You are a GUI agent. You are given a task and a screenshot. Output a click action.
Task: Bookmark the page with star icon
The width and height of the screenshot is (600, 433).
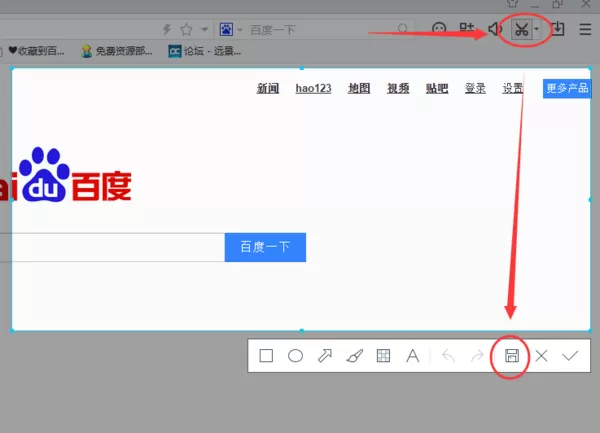tap(186, 29)
